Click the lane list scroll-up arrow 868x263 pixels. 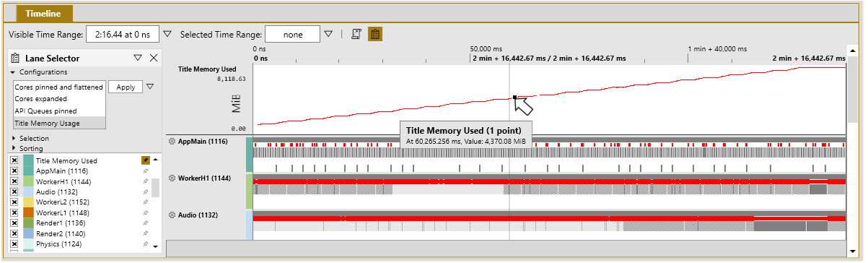[155, 159]
